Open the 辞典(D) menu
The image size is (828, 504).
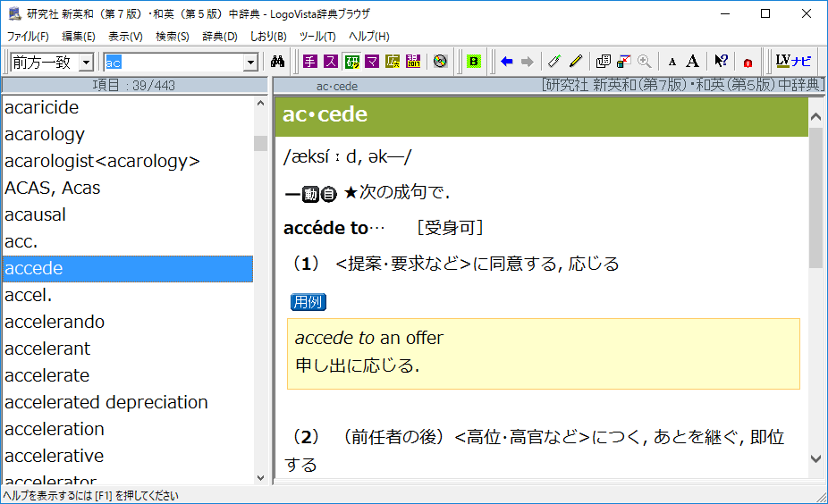pyautogui.click(x=220, y=37)
